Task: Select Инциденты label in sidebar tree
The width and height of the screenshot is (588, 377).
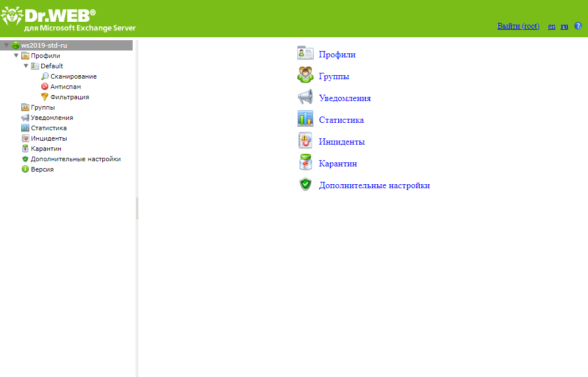Action: (49, 138)
